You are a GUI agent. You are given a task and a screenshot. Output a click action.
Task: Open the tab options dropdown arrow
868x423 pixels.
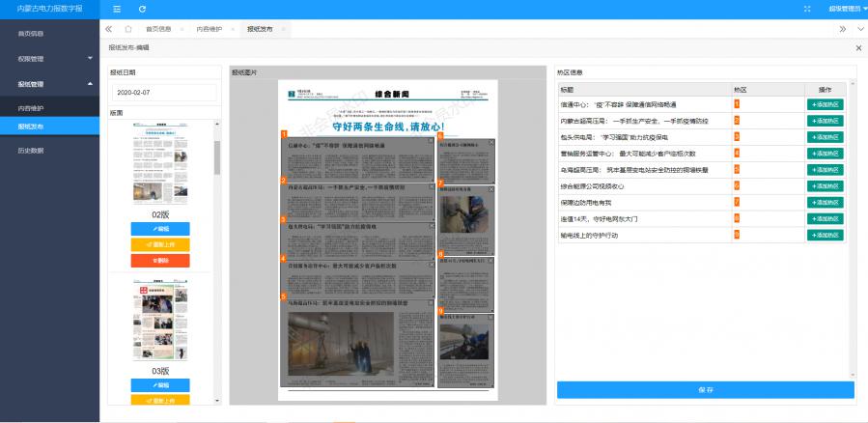(858, 29)
